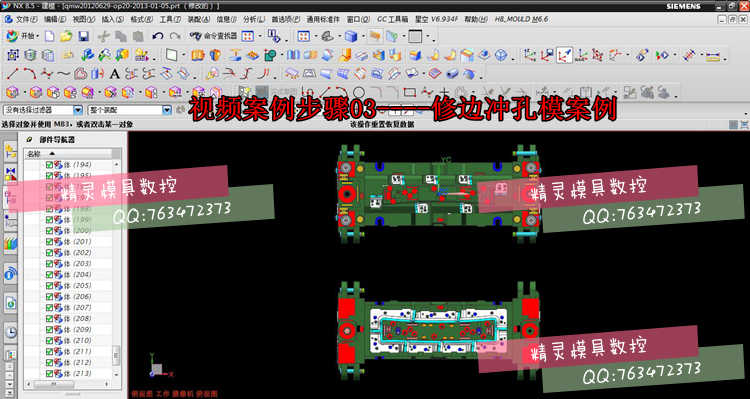Click the Open folder icon
The image size is (750, 399).
(x=66, y=36)
